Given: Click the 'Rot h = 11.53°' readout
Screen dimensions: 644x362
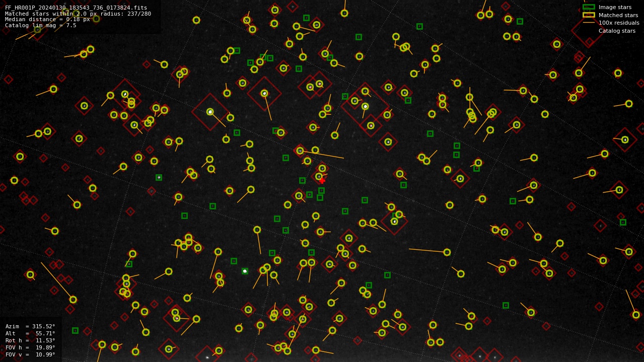Looking at the screenshot, I should pyautogui.click(x=30, y=341).
